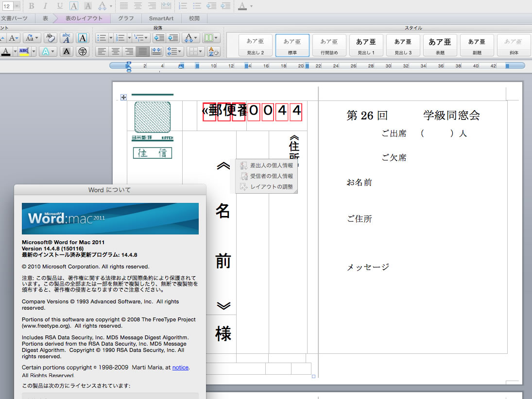Choose レイアウトの調整 from the popup

pyautogui.click(x=267, y=187)
